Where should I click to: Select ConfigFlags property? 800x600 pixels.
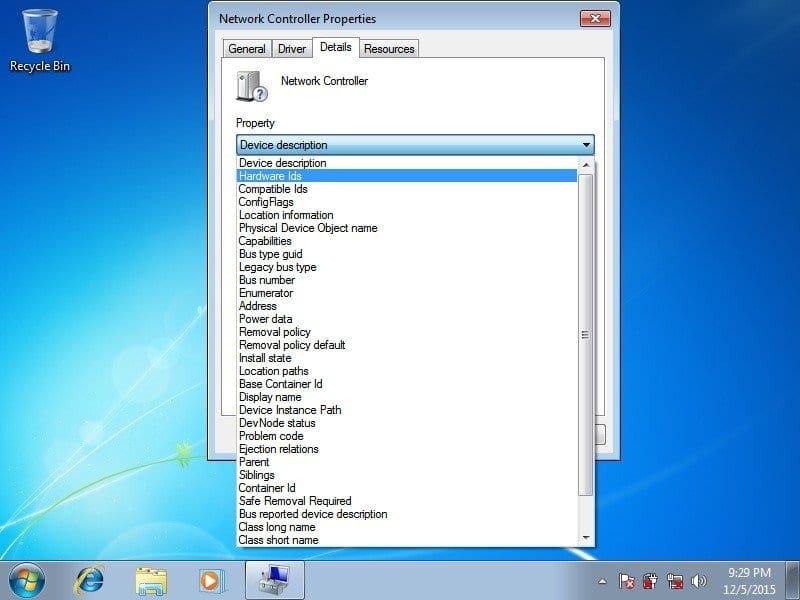(407, 202)
